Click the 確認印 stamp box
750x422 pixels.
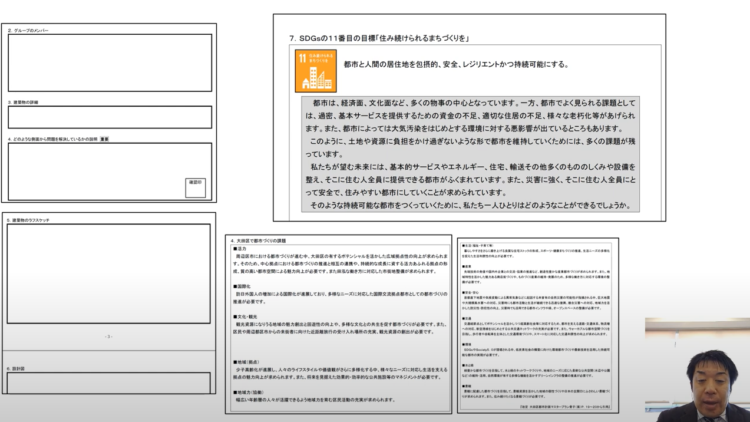tap(195, 188)
